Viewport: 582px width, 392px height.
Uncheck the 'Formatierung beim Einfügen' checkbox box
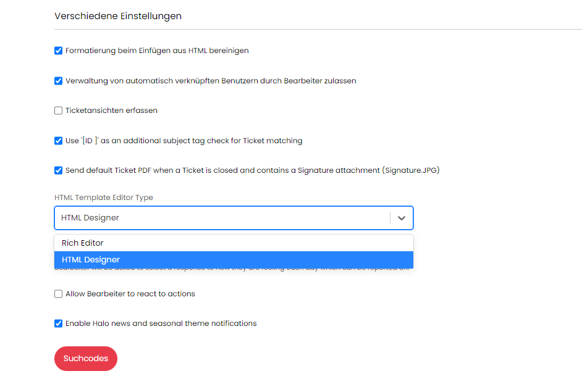point(59,51)
